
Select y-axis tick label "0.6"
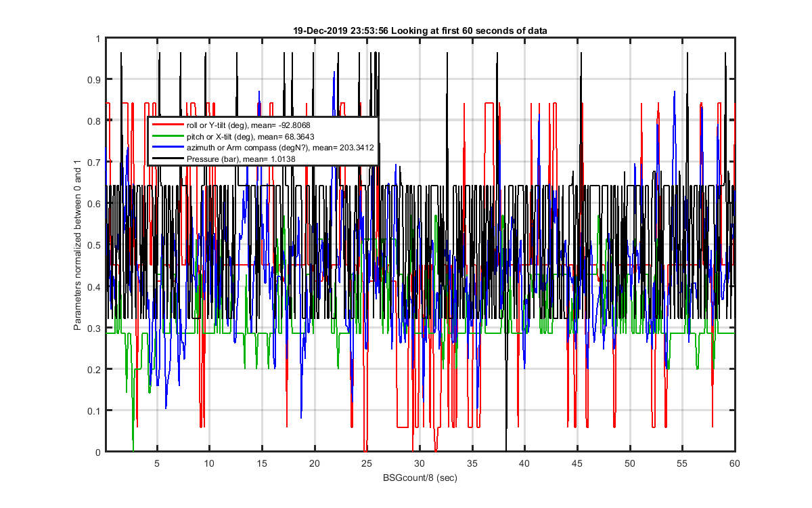94,205
